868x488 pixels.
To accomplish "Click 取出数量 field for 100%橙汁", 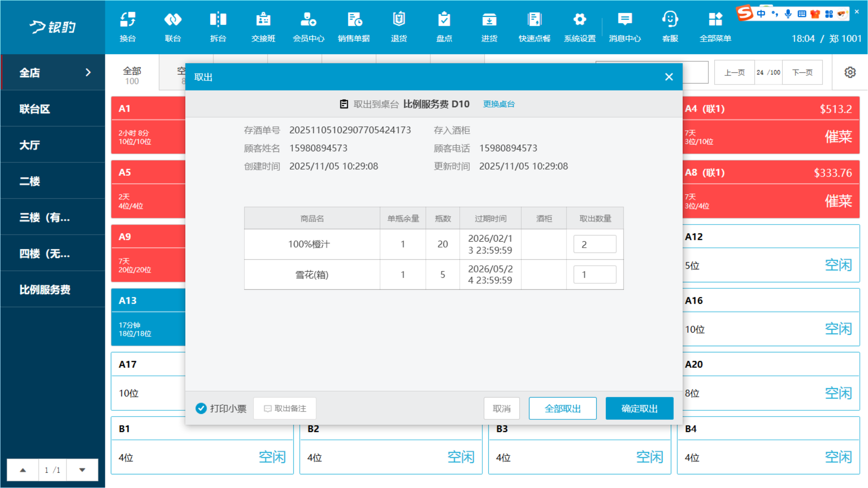I will coord(594,244).
